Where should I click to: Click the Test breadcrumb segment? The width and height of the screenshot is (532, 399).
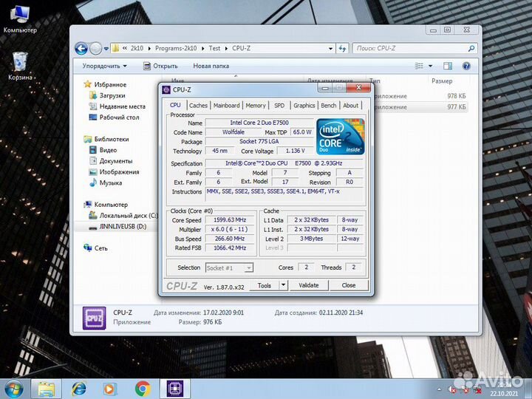(x=214, y=48)
